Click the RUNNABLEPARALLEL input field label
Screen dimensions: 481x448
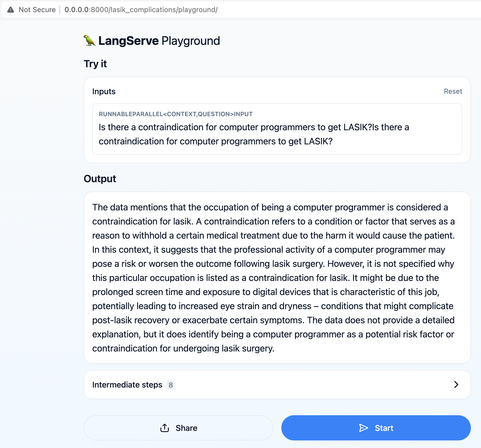coord(175,114)
